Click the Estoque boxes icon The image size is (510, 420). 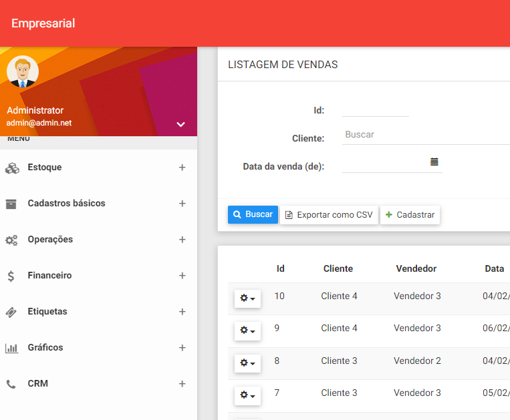point(12,168)
